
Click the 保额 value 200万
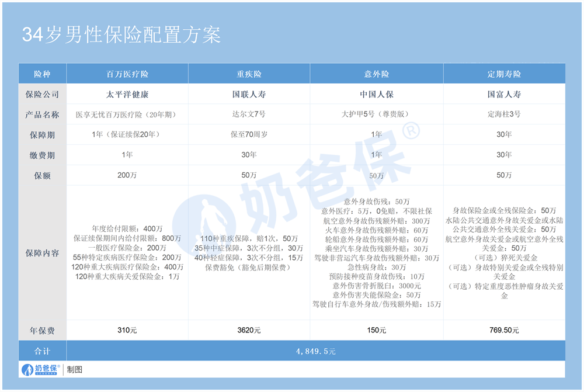click(x=127, y=175)
